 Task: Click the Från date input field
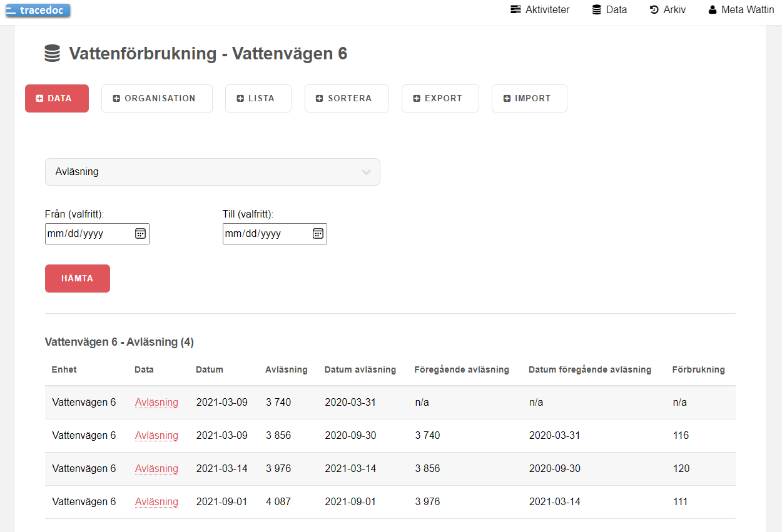[97, 234]
